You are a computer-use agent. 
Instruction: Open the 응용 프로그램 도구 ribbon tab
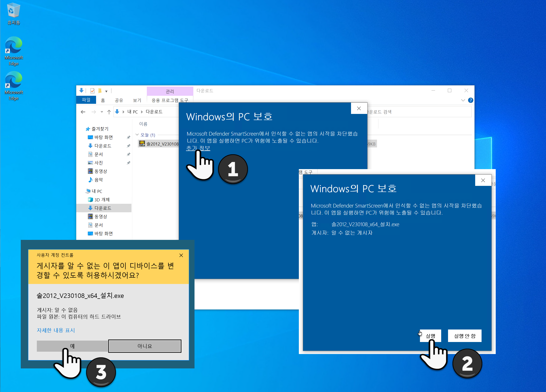(x=170, y=100)
